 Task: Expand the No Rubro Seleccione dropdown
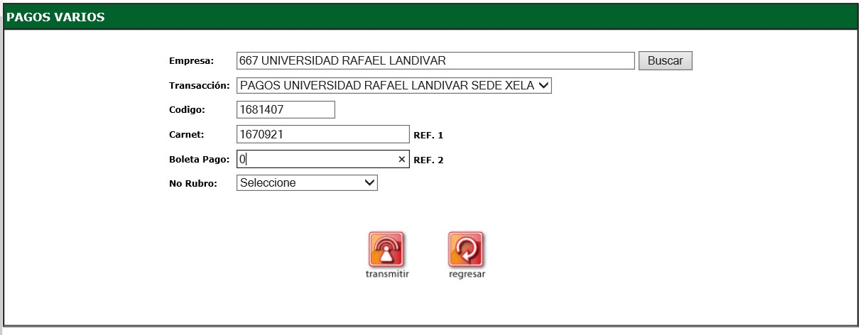click(307, 183)
